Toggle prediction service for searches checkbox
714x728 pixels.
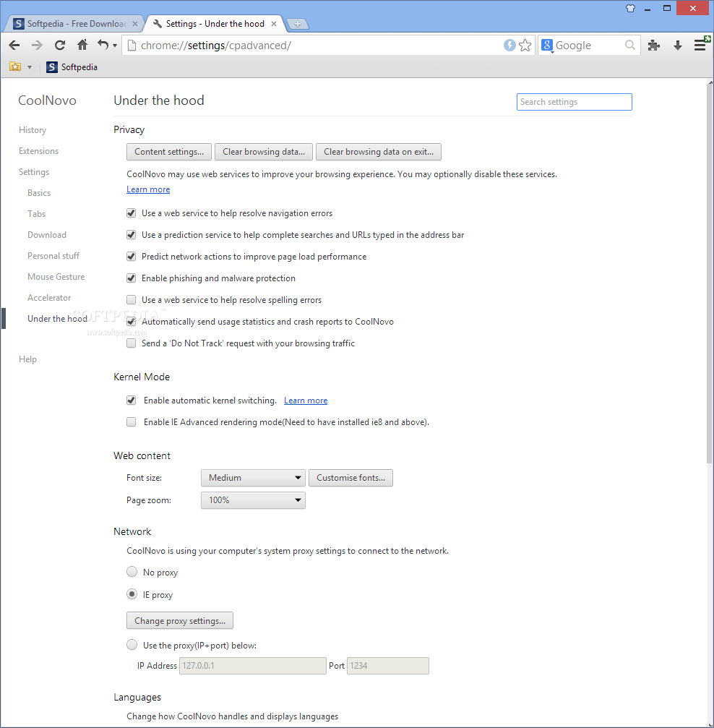(x=132, y=235)
